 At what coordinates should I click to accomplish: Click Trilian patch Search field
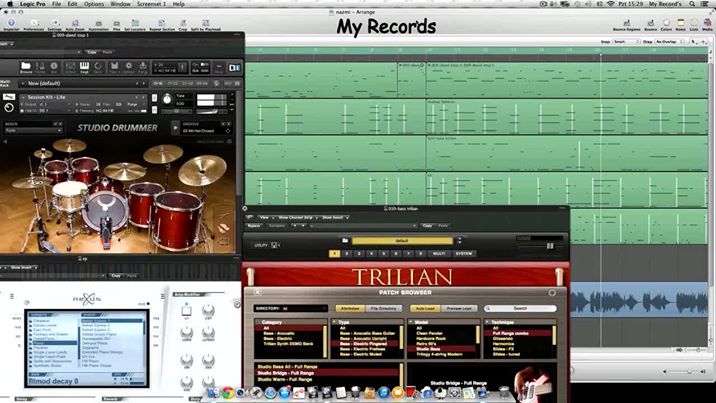click(x=520, y=309)
